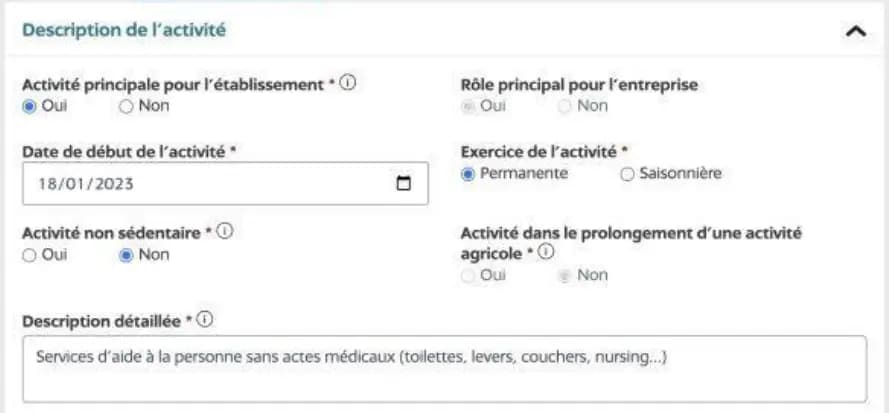
Task: Click info icon next to Activité non sédentaire
Action: point(225,232)
